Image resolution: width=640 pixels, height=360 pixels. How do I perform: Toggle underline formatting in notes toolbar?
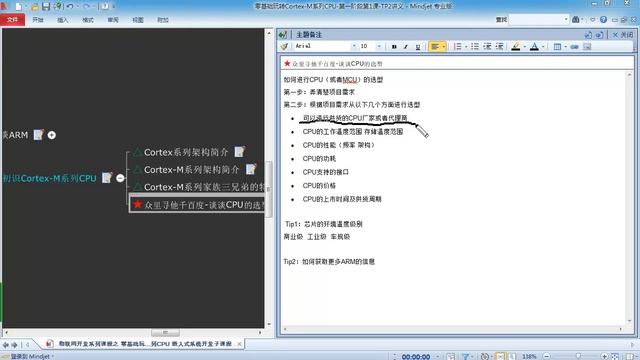pyautogui.click(x=418, y=47)
